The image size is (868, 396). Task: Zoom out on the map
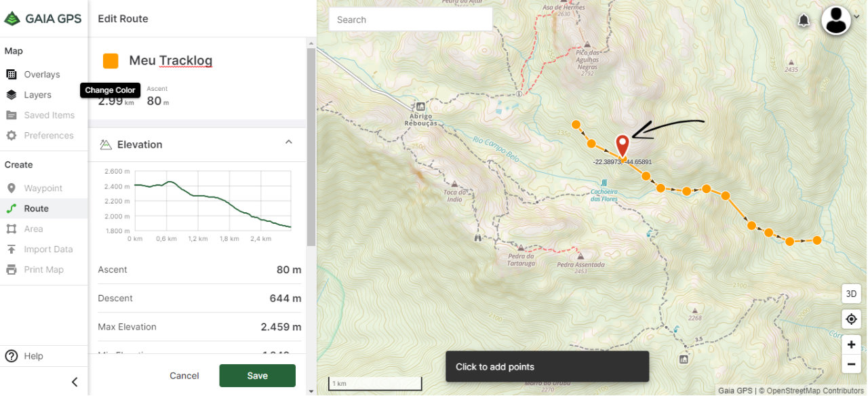click(x=851, y=364)
